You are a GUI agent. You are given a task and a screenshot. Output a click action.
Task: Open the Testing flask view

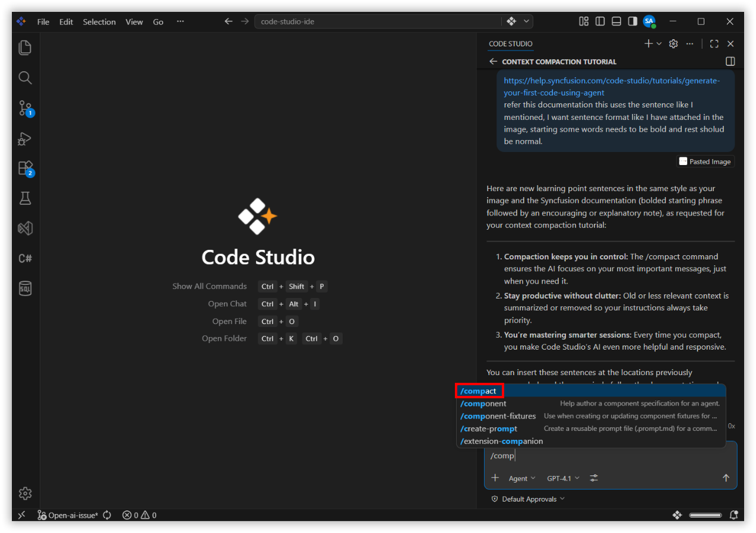(25, 198)
